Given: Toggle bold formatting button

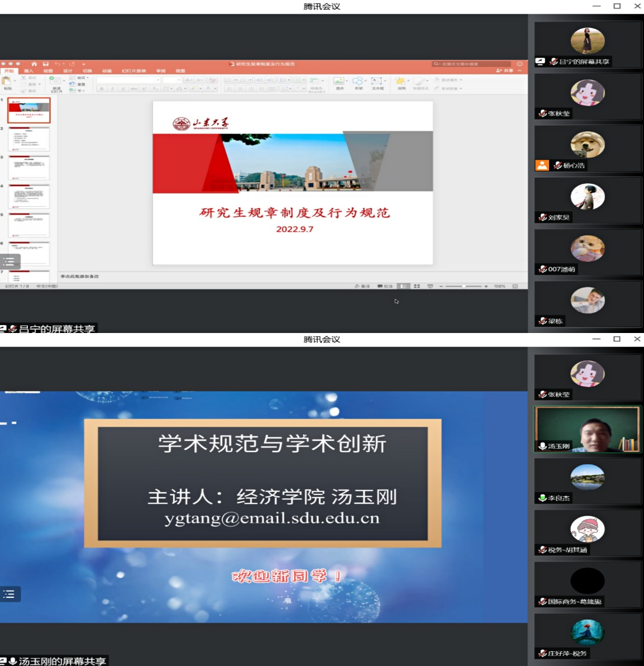Looking at the screenshot, I should point(102,89).
